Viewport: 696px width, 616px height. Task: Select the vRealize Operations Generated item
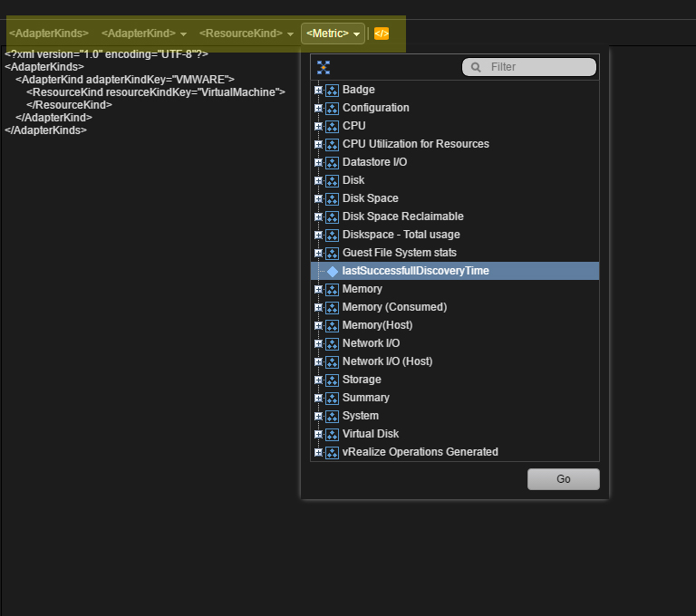pos(420,452)
